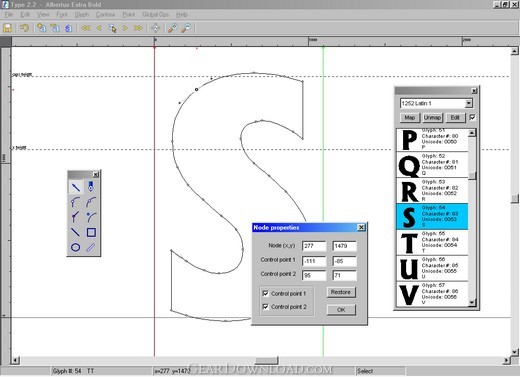Click the Restore button in Node properties
The height and width of the screenshot is (377, 520).
coord(341,292)
